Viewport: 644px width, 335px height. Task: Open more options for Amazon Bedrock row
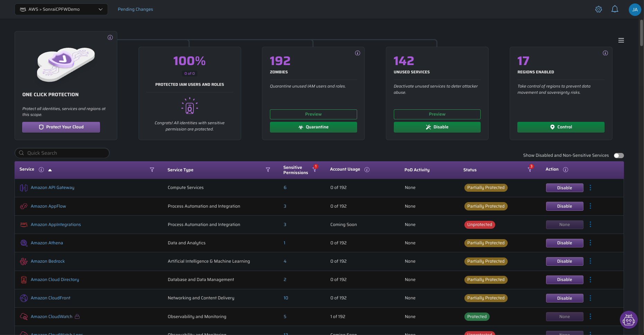tap(590, 261)
